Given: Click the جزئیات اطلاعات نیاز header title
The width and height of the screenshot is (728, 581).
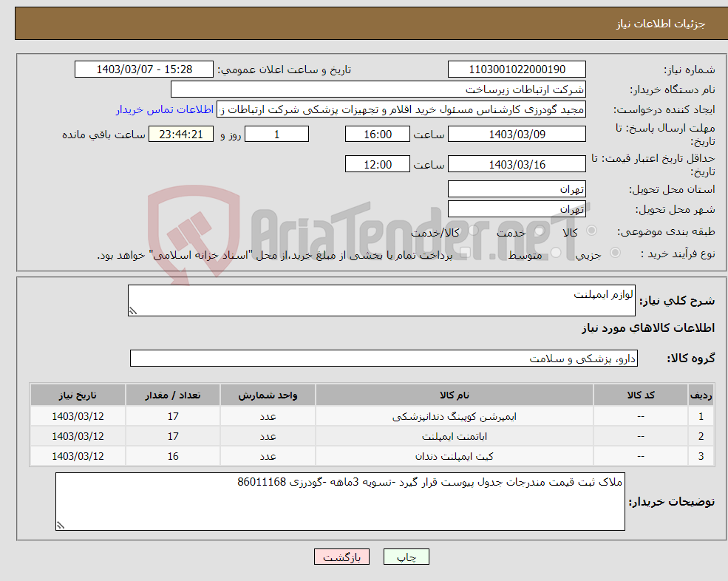Looking at the screenshot, I should click(x=660, y=24).
